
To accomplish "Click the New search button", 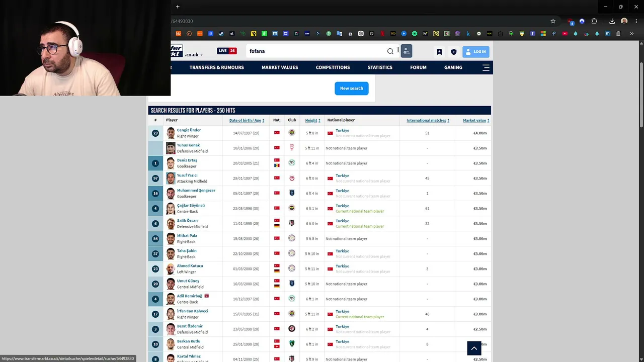I will [x=351, y=88].
